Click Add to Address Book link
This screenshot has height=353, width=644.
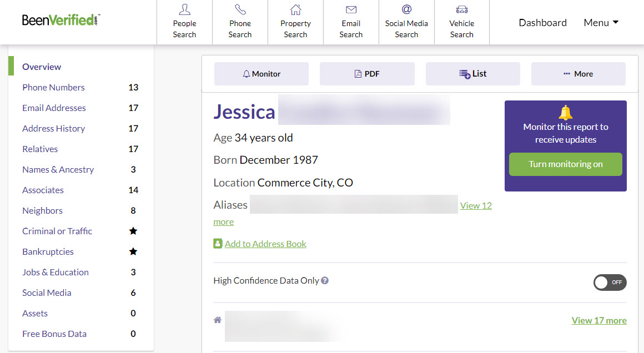(265, 244)
